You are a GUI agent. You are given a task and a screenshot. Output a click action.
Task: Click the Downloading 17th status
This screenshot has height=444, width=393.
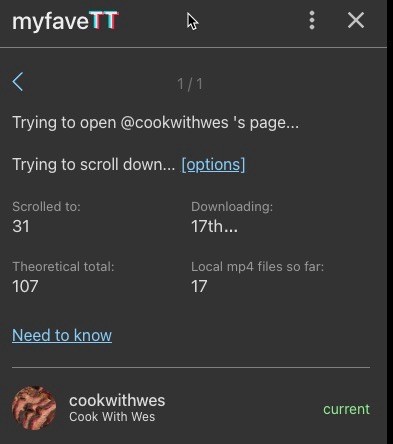(214, 226)
